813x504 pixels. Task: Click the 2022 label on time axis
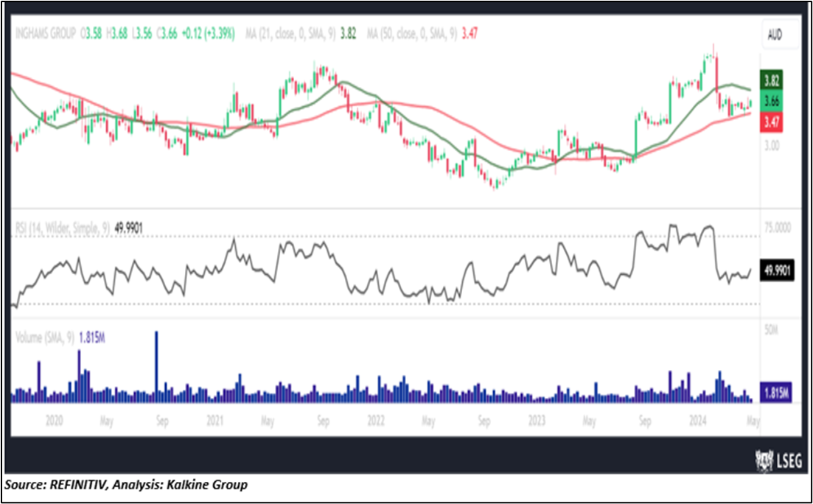(375, 421)
